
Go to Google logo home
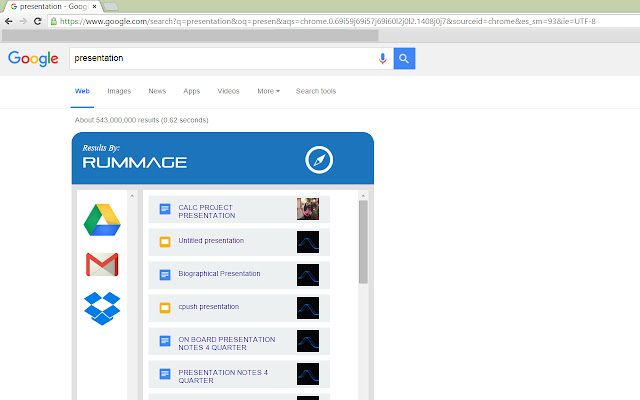33,59
